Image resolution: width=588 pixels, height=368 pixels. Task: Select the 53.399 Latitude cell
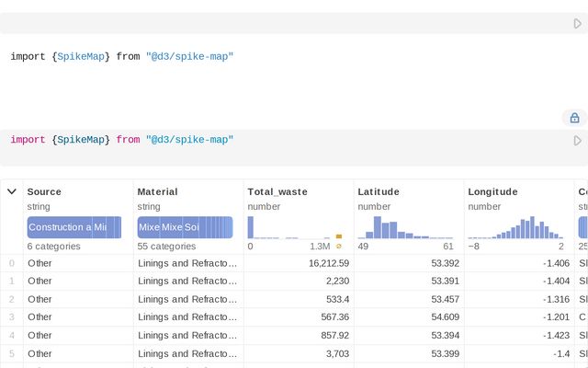click(409, 353)
